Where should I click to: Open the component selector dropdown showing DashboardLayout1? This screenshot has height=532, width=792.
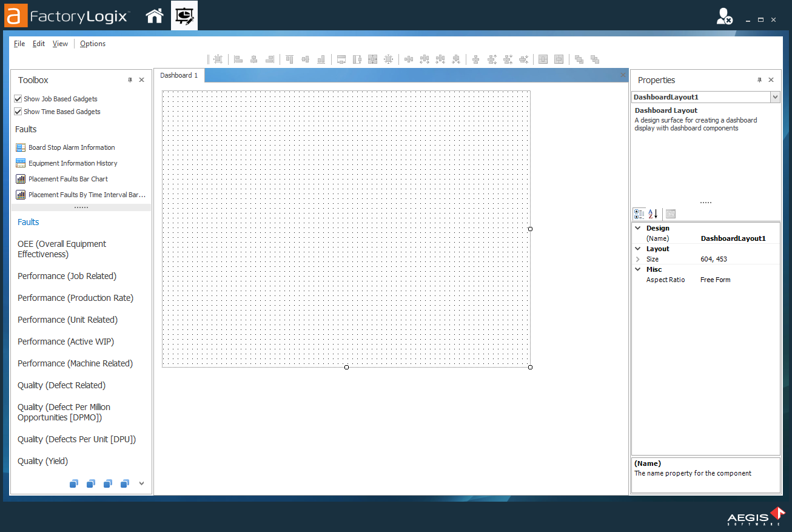(774, 96)
